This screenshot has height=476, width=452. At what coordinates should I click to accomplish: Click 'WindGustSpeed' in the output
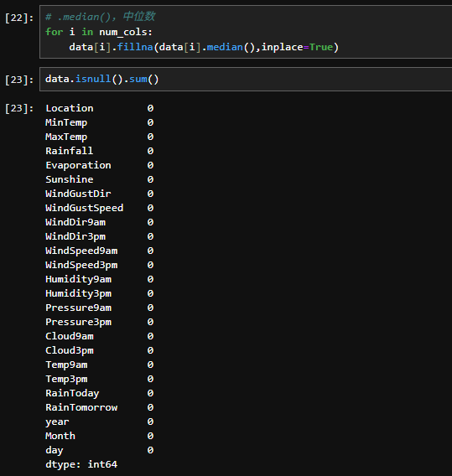pos(85,208)
